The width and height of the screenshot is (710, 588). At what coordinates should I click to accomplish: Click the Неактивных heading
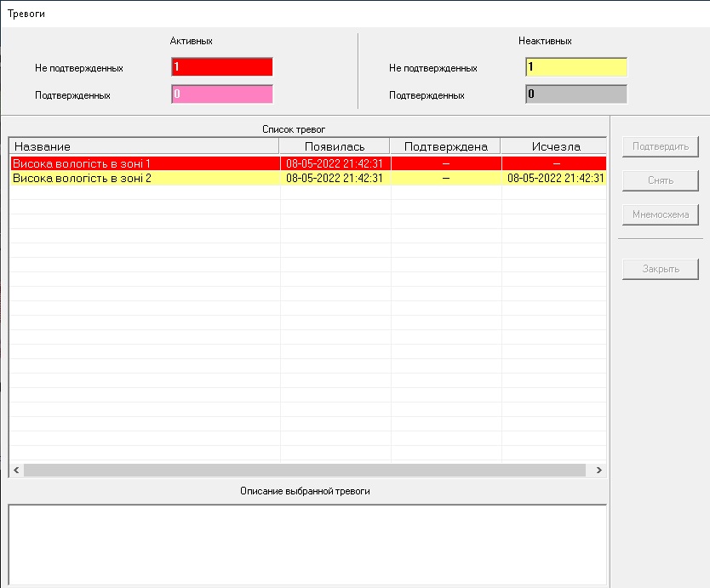[545, 41]
